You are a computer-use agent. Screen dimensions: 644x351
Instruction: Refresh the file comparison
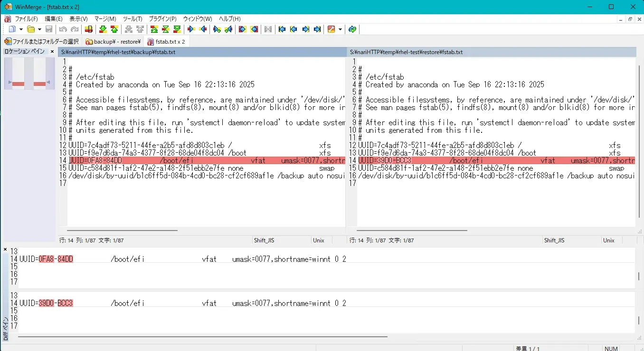352,29
